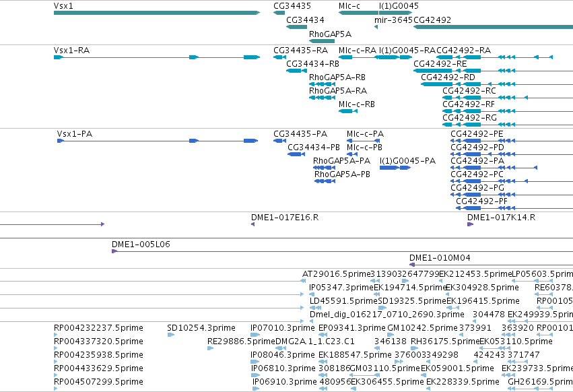Click the RH36175.5prime EST label

tap(445, 341)
